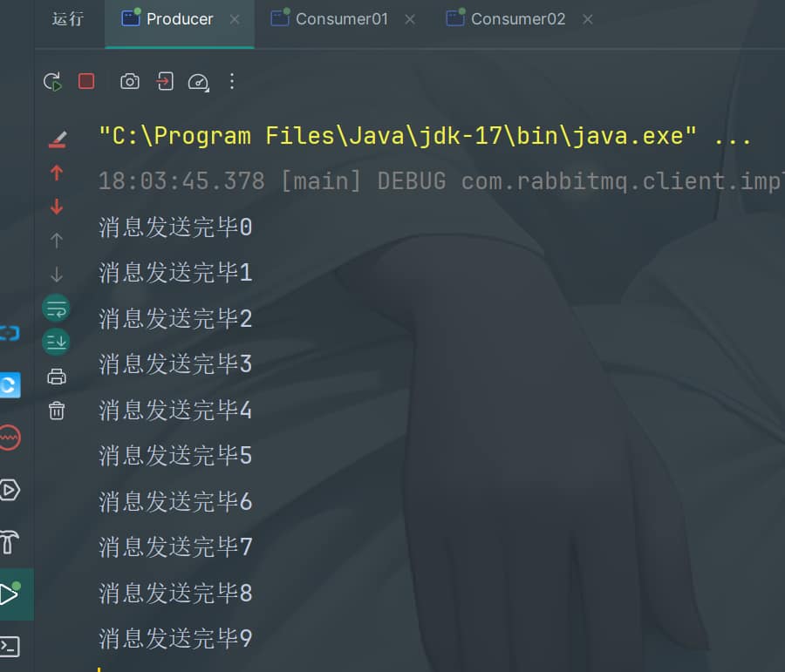Switch to the Consumer02 run tab

(x=516, y=19)
